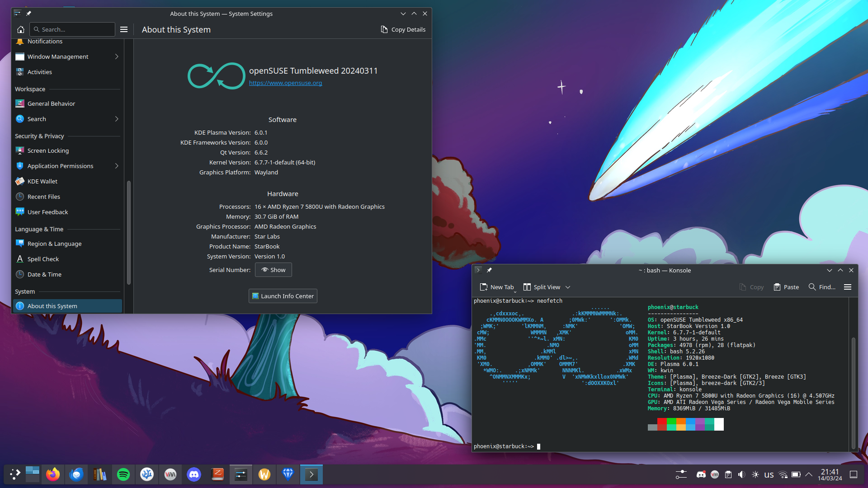Open brightness settings in system tray

coord(755,474)
